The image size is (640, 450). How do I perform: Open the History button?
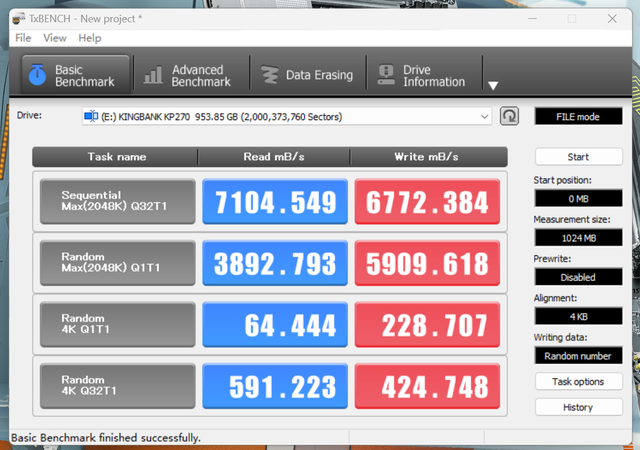tap(578, 407)
